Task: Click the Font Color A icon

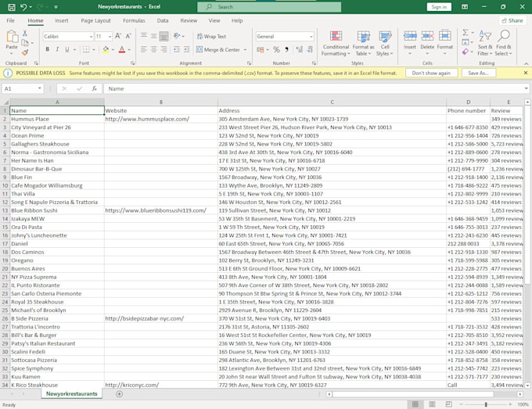Action: pos(122,49)
